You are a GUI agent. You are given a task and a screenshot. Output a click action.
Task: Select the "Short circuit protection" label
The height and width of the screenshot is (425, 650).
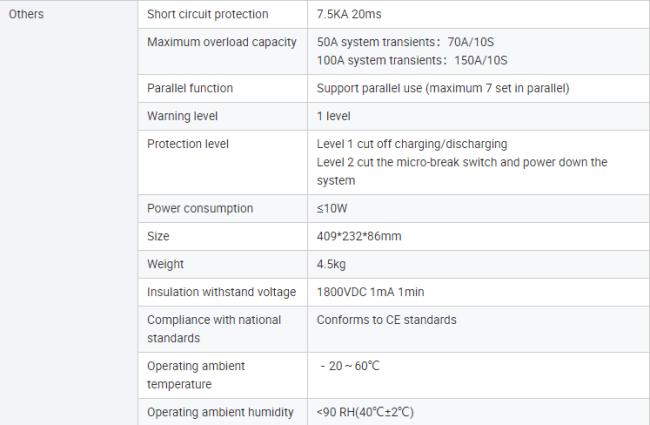pos(207,14)
